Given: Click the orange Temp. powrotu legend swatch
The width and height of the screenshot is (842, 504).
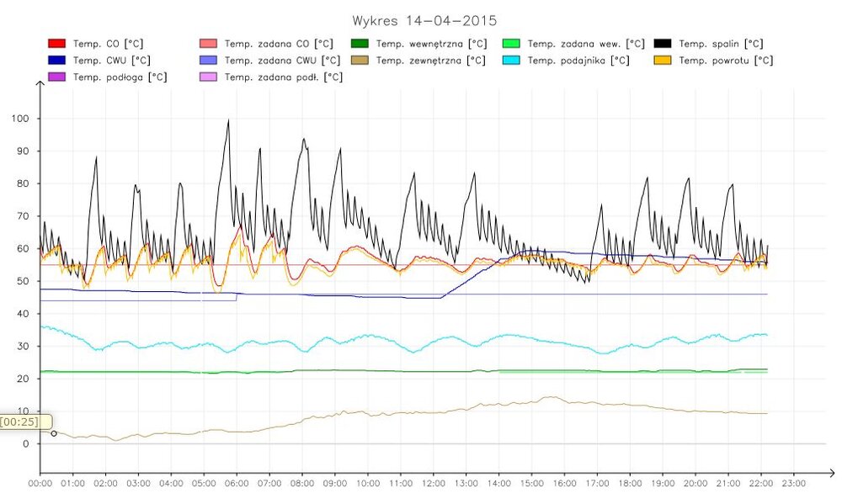Looking at the screenshot, I should click(663, 61).
